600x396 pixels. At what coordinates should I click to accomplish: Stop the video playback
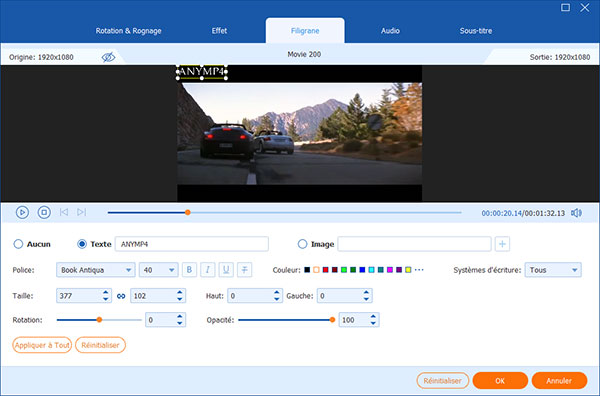point(44,212)
